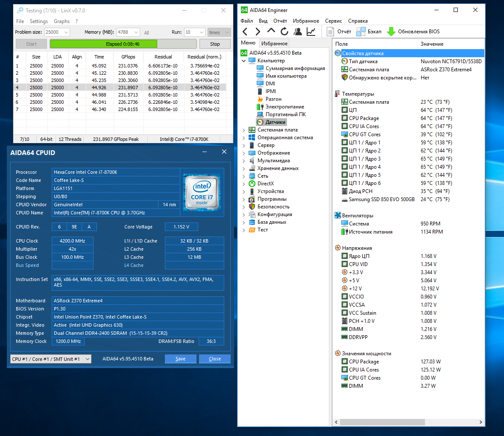Expand the Хранение данных tree node
The height and width of the screenshot is (436, 504).
point(243,169)
